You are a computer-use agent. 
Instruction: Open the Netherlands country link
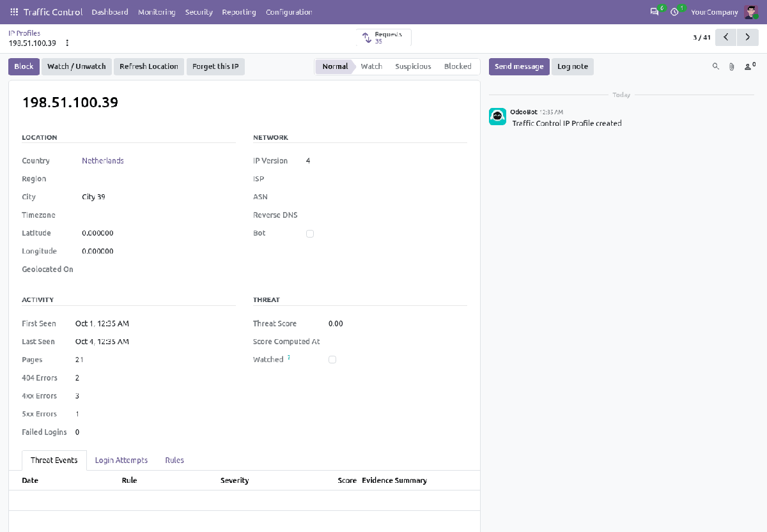pyautogui.click(x=103, y=161)
